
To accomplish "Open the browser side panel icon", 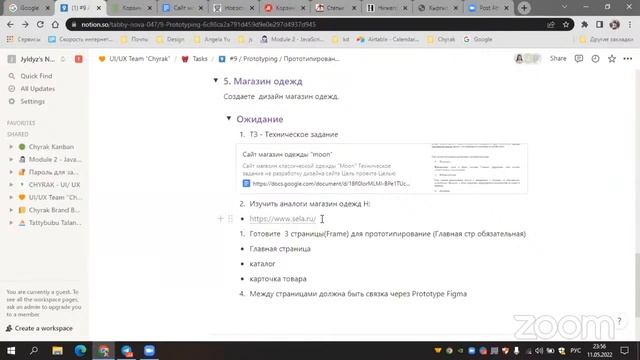I will [599, 24].
